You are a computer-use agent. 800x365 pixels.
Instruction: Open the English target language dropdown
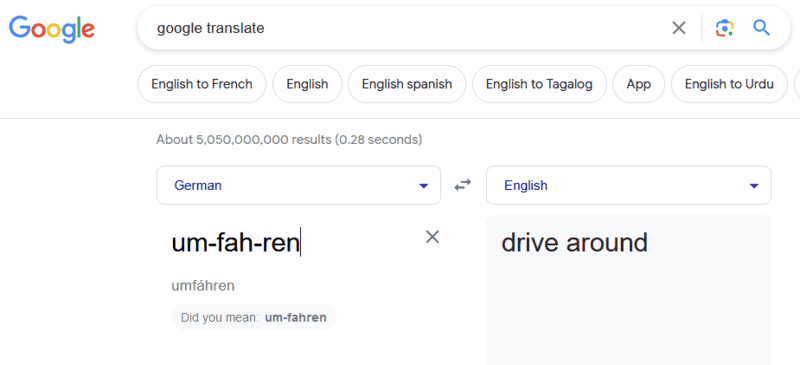[x=629, y=185]
